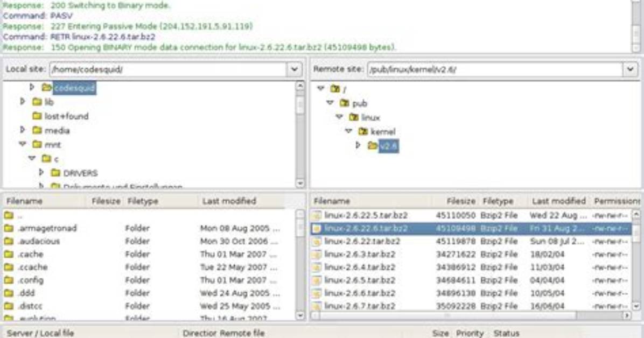The height and width of the screenshot is (338, 644).
Task: Select lib folder icon in local tree
Action: [37, 101]
